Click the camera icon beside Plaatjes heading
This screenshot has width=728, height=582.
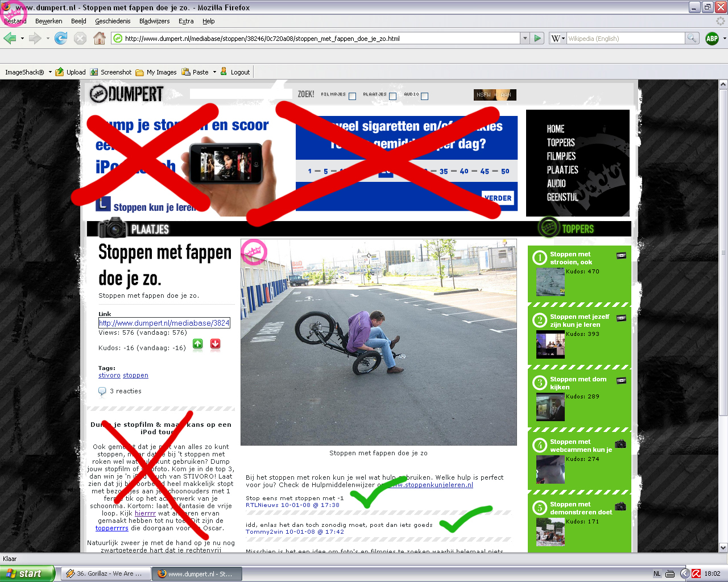pos(113,228)
